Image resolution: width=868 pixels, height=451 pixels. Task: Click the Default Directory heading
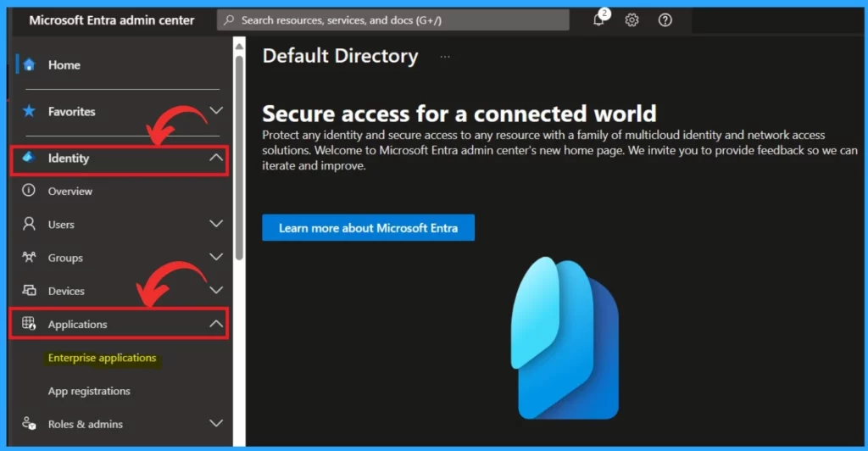(341, 56)
